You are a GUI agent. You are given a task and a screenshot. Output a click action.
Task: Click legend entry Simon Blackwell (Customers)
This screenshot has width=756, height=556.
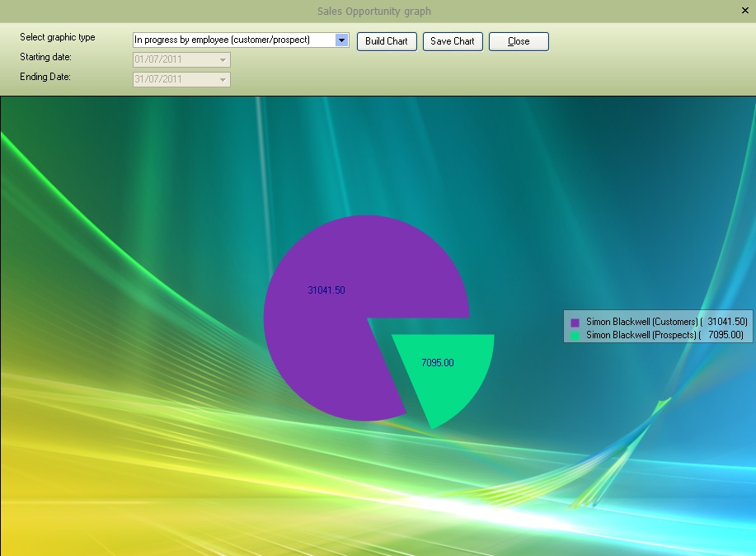(x=666, y=322)
